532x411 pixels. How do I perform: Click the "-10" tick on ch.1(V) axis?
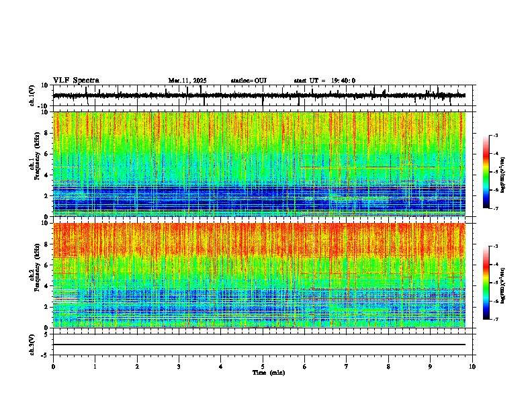pos(44,106)
